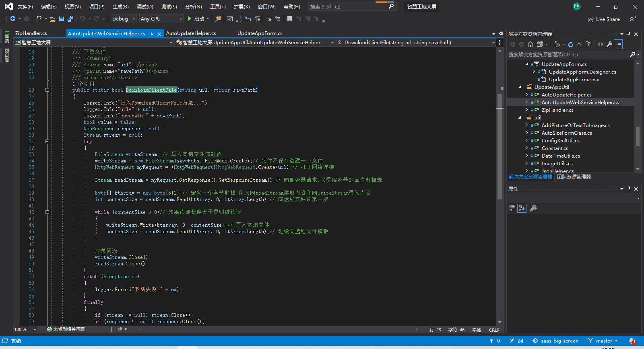Collapse the util folder in Solution Explorer
644x349 pixels.
pos(520,117)
